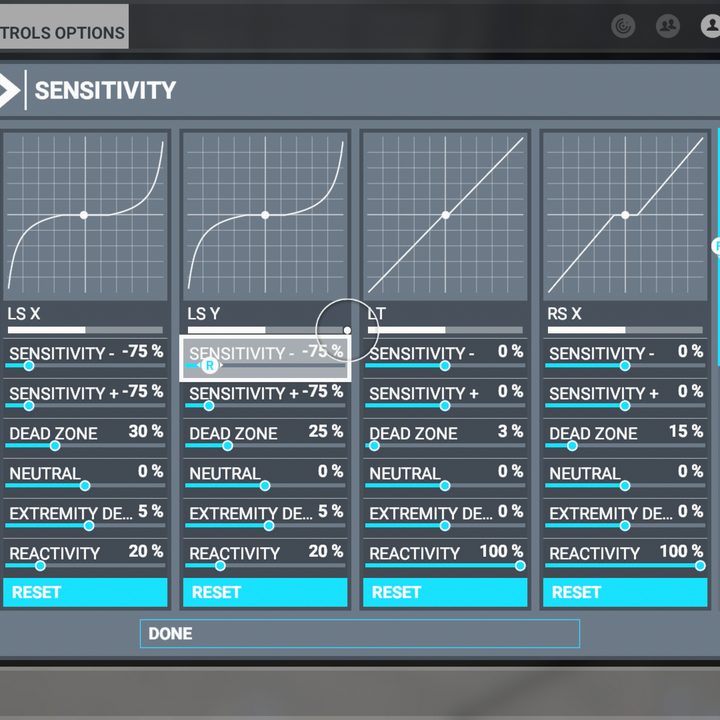Adjust RS X Extremity Dead Zone slider
Screen dimensions: 720x720
click(625, 525)
